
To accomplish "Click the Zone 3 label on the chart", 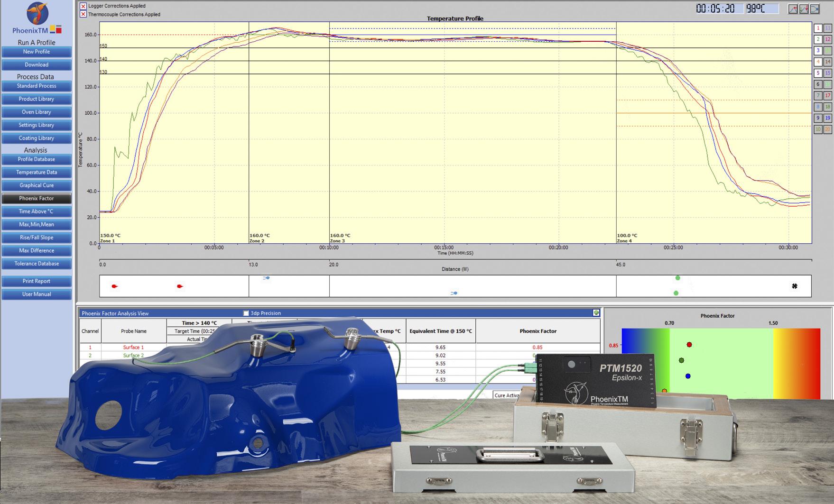I will 337,241.
